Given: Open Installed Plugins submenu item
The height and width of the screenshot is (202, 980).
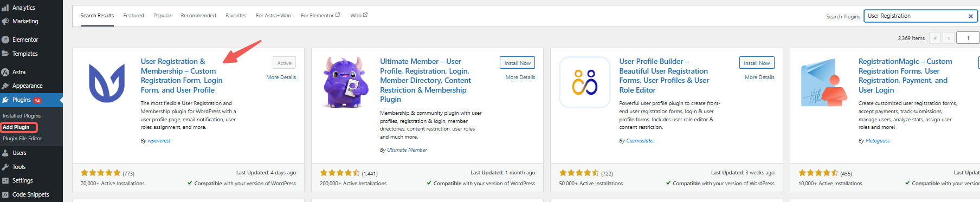Looking at the screenshot, I should tap(22, 116).
